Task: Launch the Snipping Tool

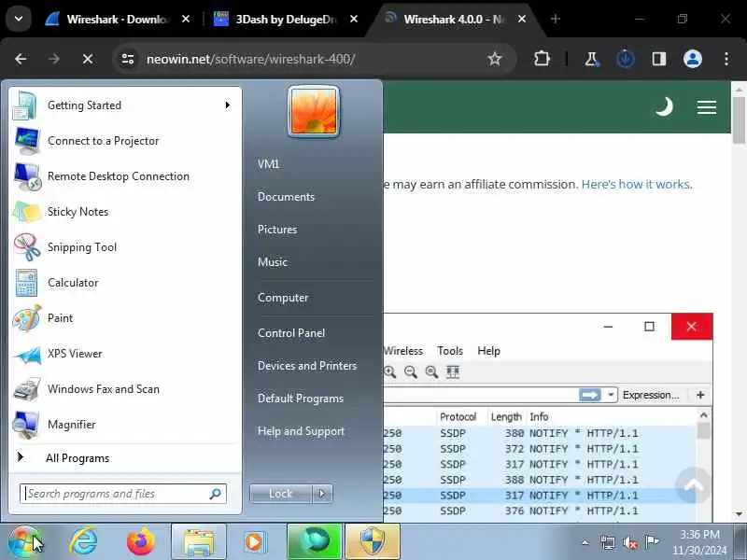Action: click(124, 247)
